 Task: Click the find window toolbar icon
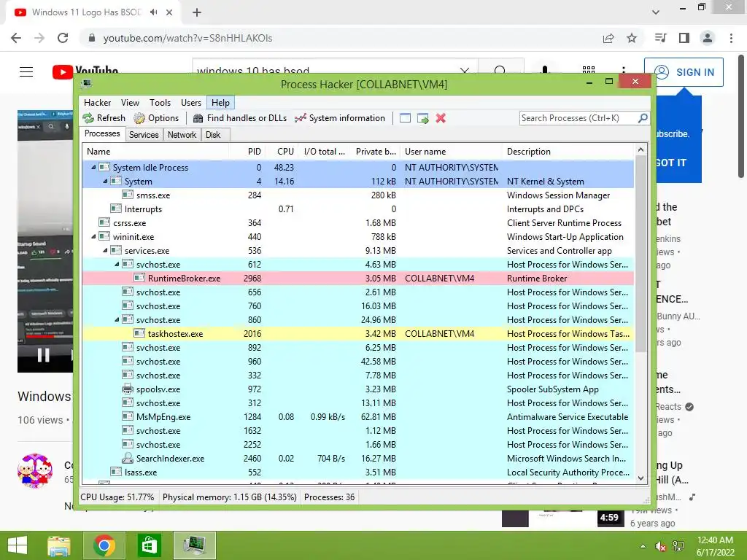tap(405, 118)
